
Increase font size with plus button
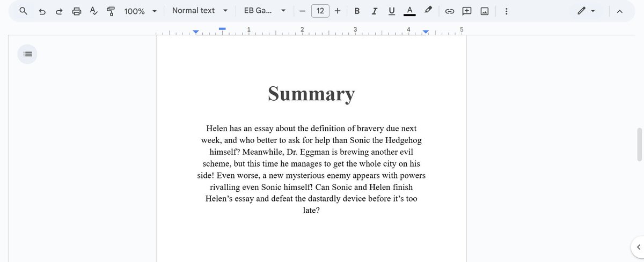(338, 11)
